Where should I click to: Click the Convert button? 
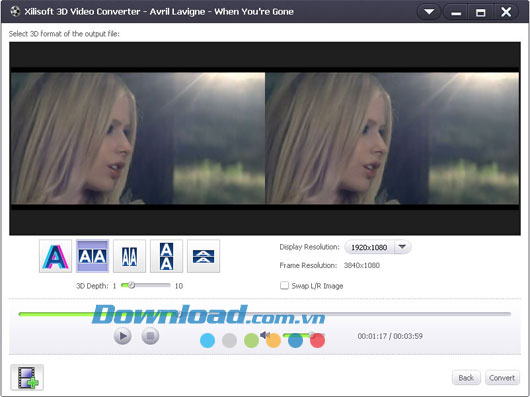(x=502, y=377)
